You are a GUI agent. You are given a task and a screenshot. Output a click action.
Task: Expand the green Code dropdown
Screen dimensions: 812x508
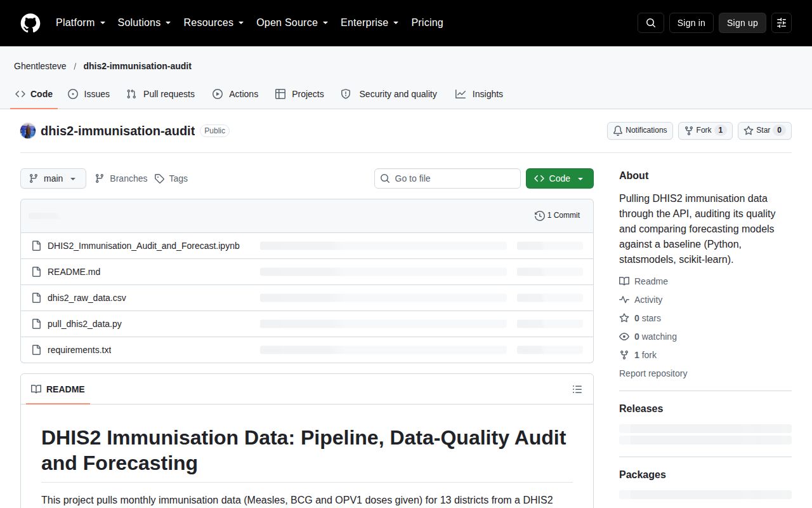[560, 178]
